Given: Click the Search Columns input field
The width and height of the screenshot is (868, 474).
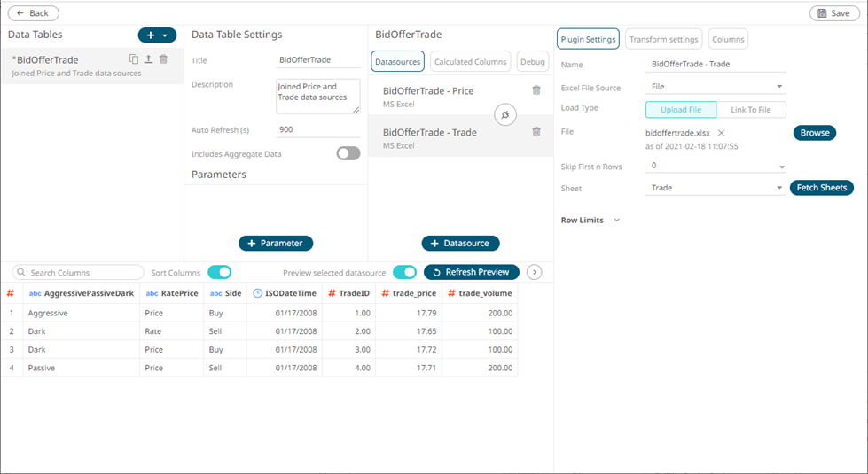Looking at the screenshot, I should [x=82, y=272].
